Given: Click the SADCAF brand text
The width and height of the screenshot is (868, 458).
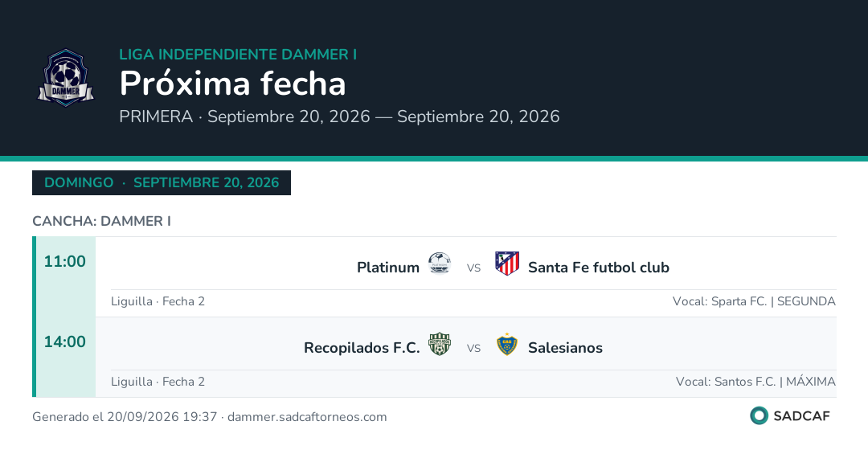Looking at the screenshot, I should coord(801,416).
